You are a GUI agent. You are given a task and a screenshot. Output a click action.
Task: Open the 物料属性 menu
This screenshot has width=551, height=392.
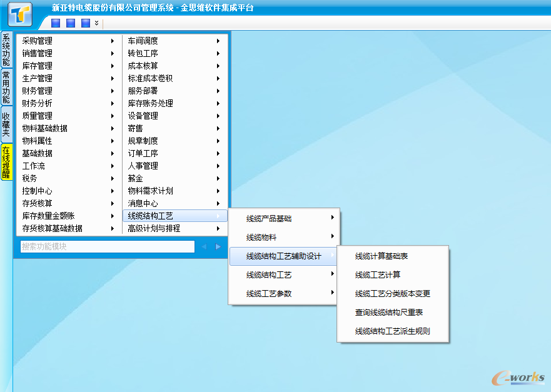(69, 141)
